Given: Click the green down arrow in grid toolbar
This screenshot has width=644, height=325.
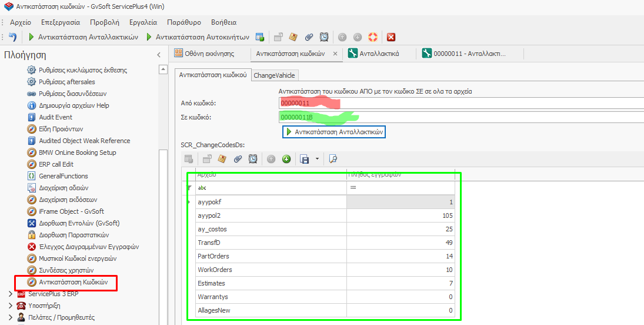Looking at the screenshot, I should (286, 159).
